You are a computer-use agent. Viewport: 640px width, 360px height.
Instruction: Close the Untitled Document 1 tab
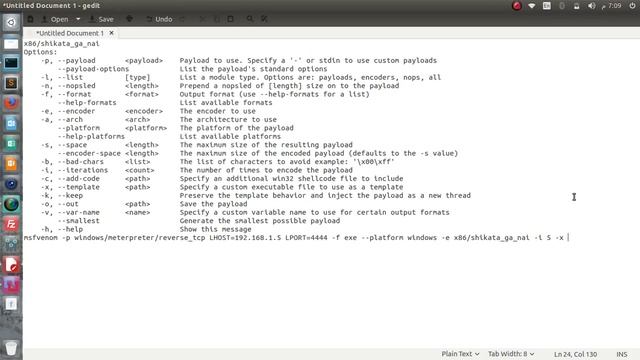pos(111,33)
